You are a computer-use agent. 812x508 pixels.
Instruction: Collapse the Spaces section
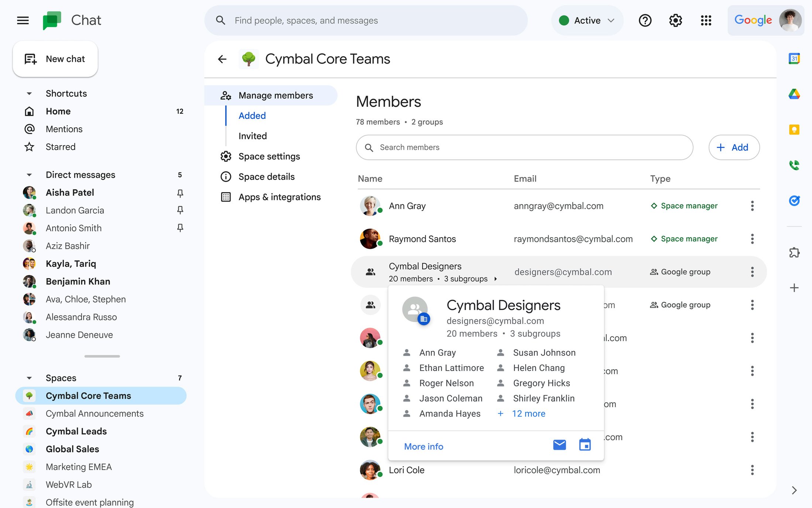coord(29,378)
